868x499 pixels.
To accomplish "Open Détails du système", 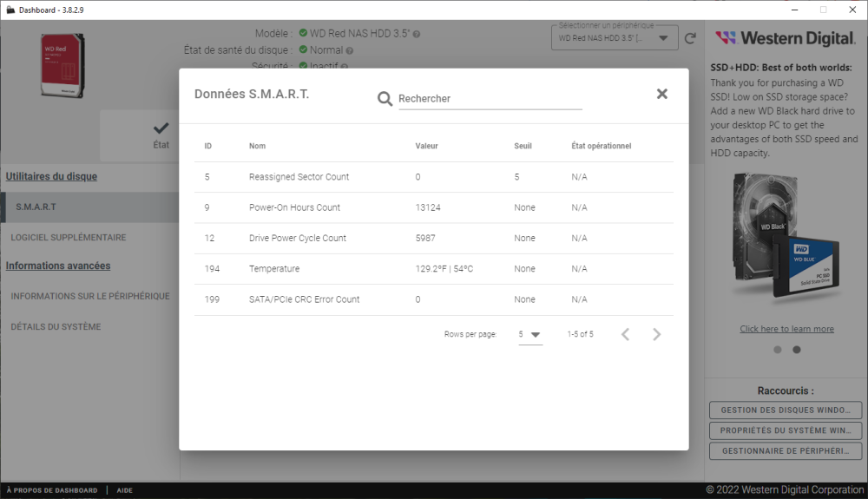I will coord(56,326).
